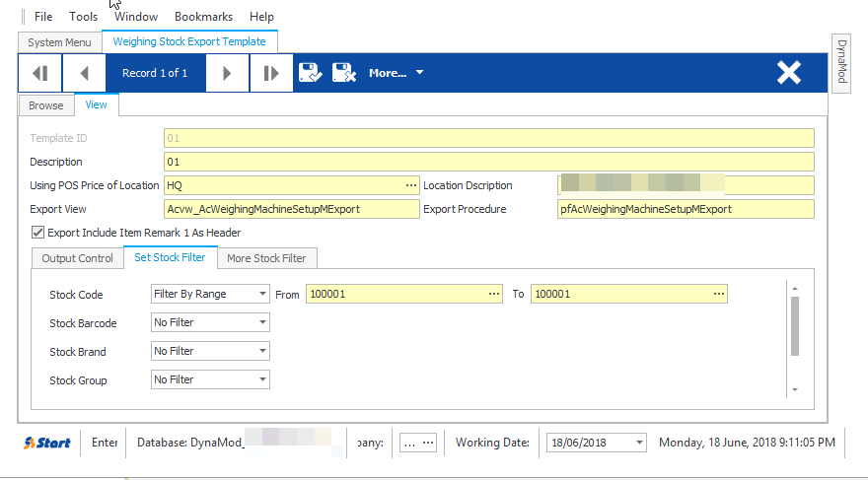Expand the More... dropdown menu

(x=396, y=73)
